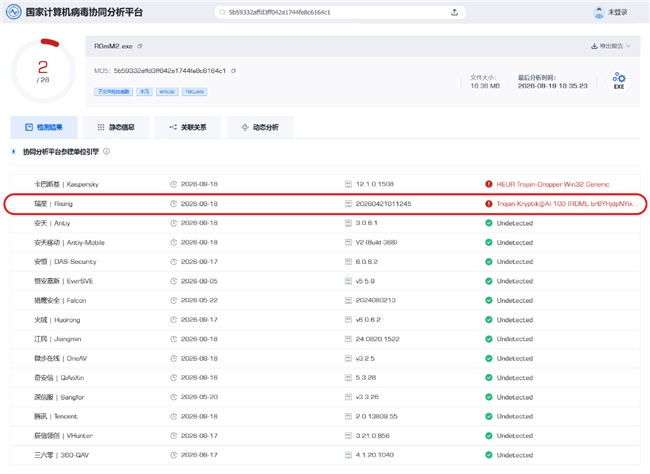This screenshot has width=650, height=474.
Task: Click the Trojan.Kryptik Rising detection result
Action: click(x=567, y=204)
